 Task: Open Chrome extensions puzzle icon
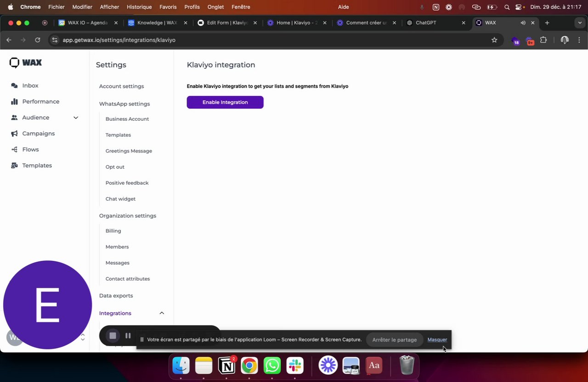(x=543, y=40)
